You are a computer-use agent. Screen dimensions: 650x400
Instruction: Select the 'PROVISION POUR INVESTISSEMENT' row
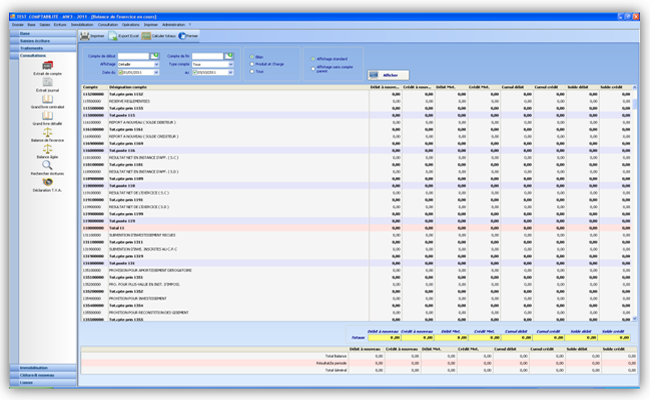click(x=357, y=298)
